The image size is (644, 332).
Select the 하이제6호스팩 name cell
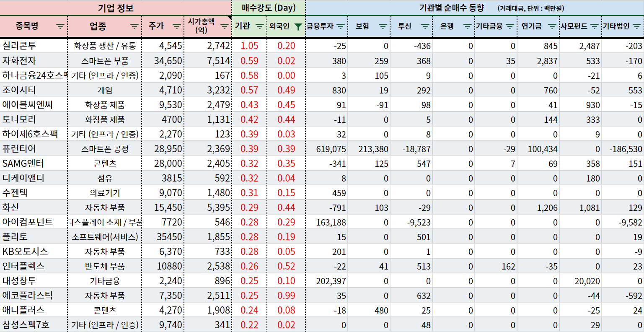(x=34, y=134)
